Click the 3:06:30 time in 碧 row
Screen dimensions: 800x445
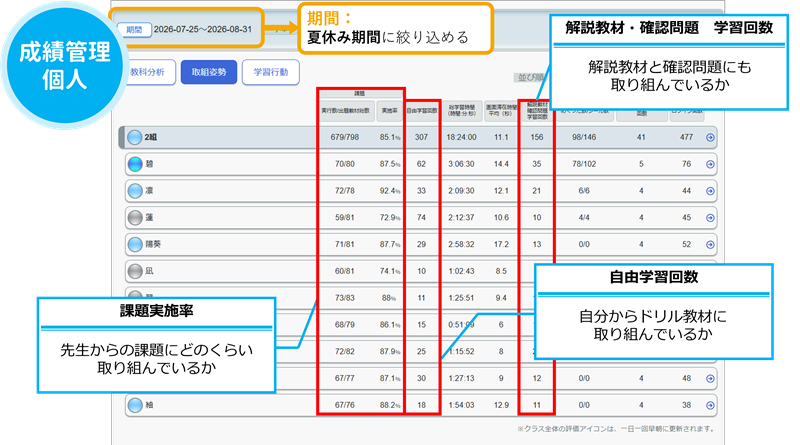[x=461, y=164]
